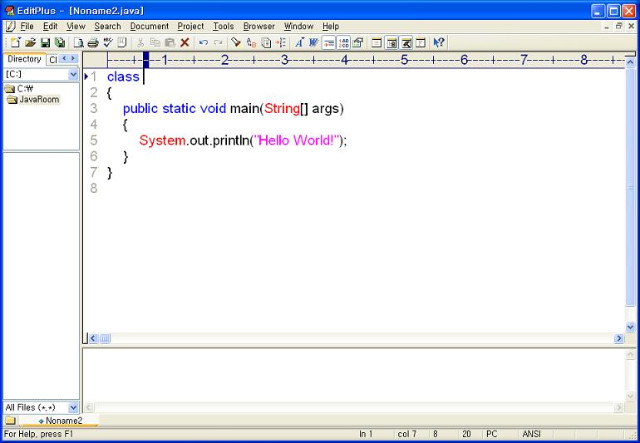
Task: Save the file with the floppy disk icon
Action: pyautogui.click(x=45, y=42)
